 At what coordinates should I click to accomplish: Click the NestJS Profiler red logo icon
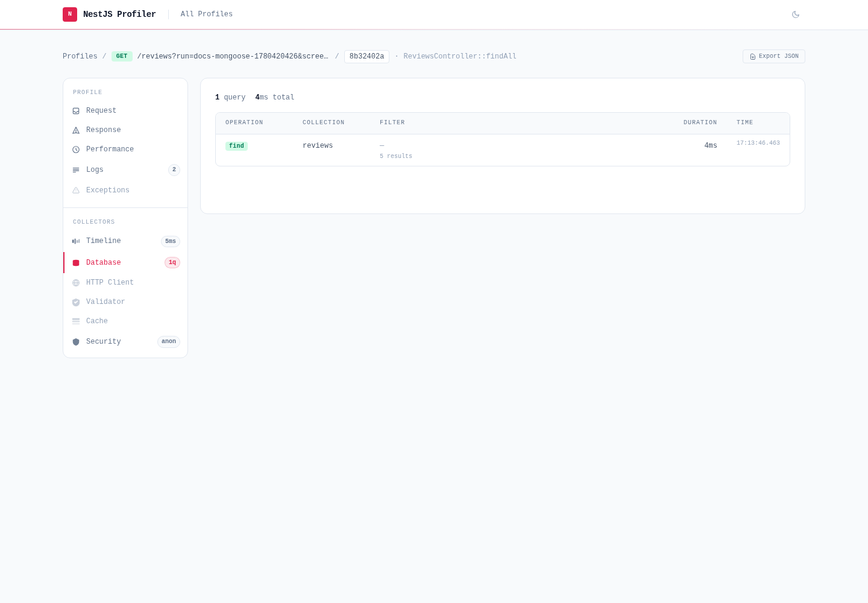tap(70, 14)
